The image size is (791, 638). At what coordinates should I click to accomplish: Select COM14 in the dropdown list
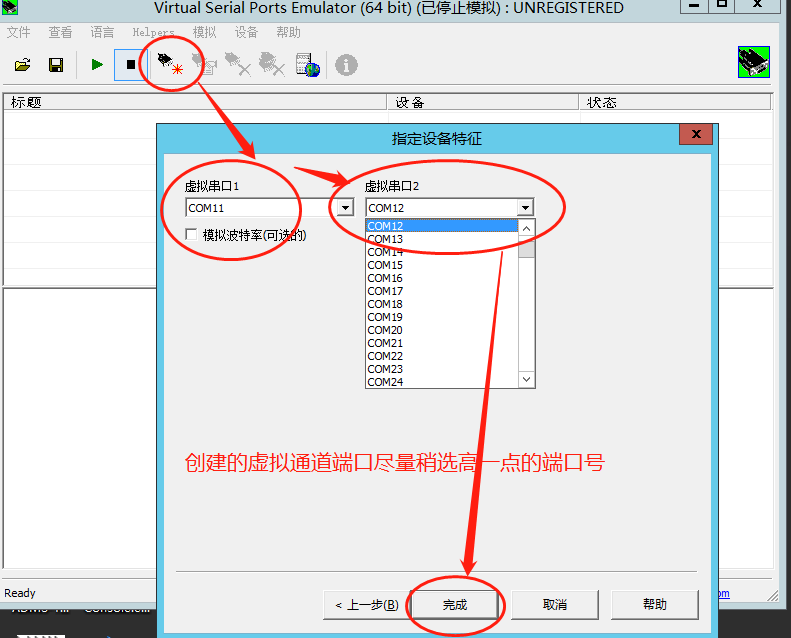click(x=442, y=252)
